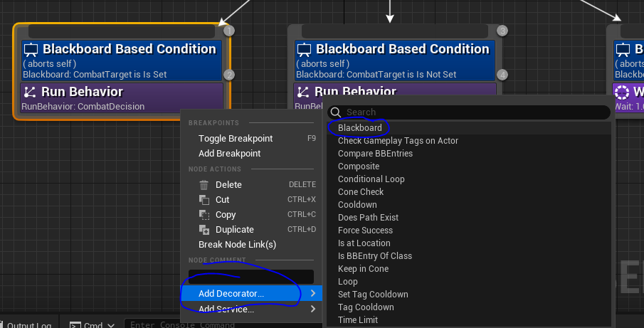Click second node's top input pin bar
This screenshot has width=644, height=328.
coord(395,31)
